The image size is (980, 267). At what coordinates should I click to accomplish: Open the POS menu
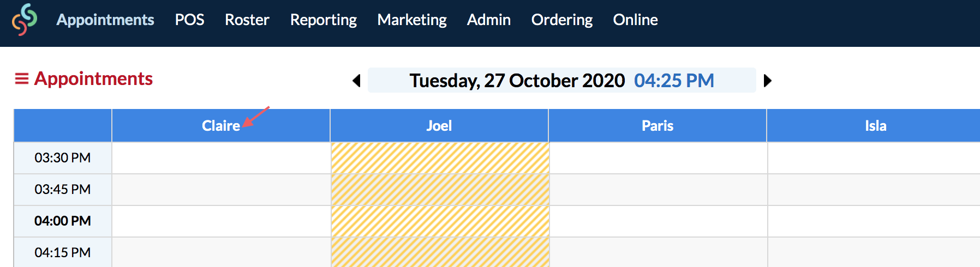click(189, 20)
